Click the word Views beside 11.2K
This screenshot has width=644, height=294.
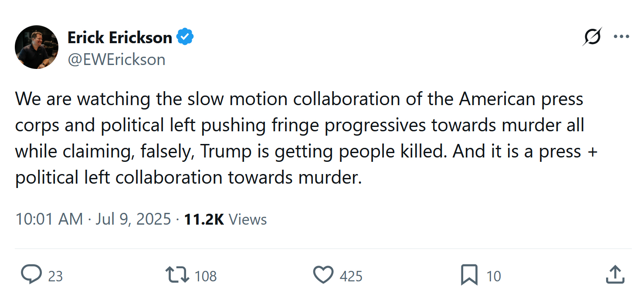(247, 219)
